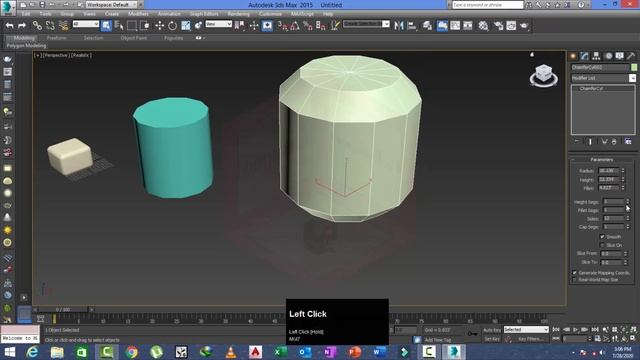
Task: Open the Modifiers menu
Action: [x=138, y=14]
